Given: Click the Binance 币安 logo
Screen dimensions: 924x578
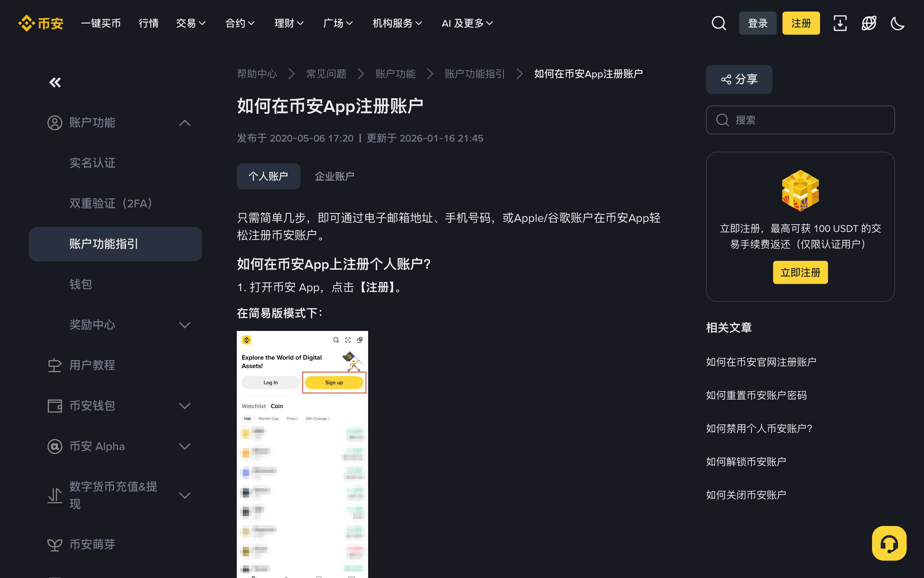Looking at the screenshot, I should click(40, 23).
